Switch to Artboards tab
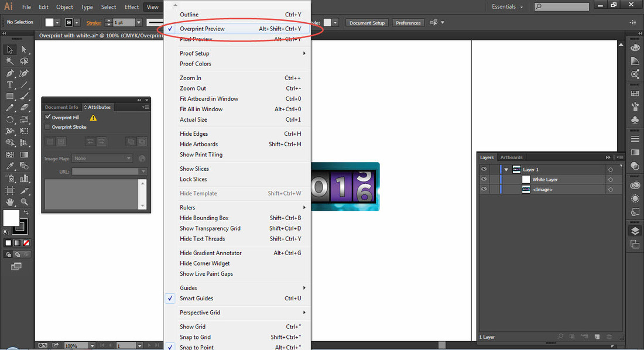This screenshot has width=644, height=350. click(x=511, y=157)
